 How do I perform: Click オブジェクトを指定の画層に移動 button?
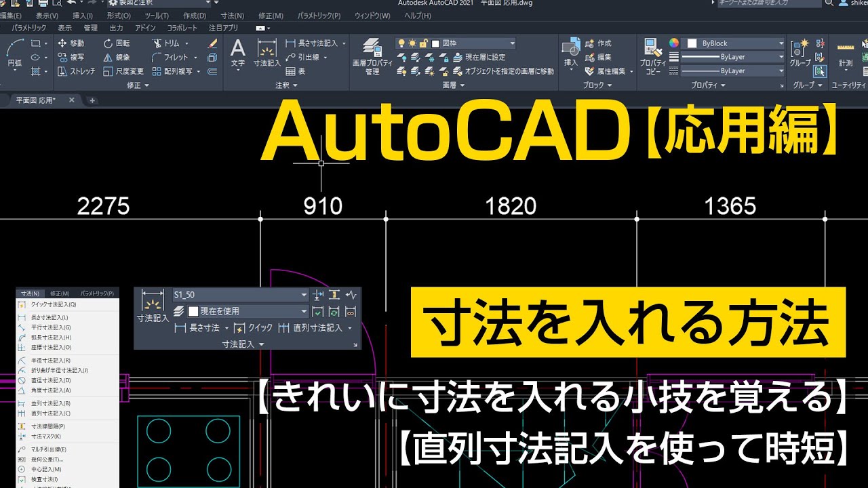tap(505, 71)
